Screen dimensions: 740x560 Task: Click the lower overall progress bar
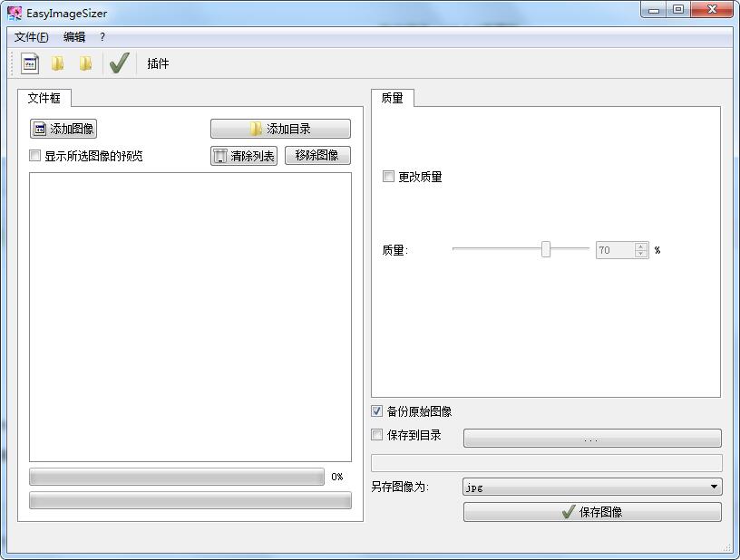(190, 500)
